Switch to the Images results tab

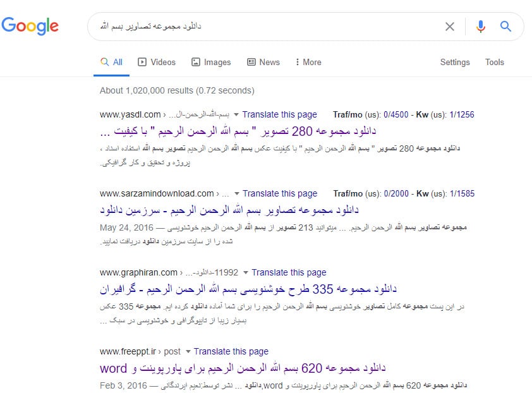pyautogui.click(x=211, y=62)
